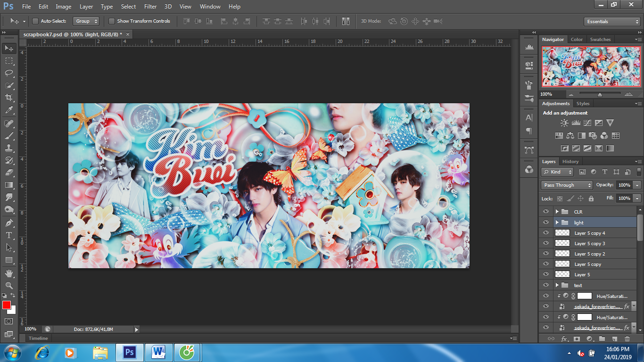
Task: Hide the text group layer
Action: (x=546, y=285)
